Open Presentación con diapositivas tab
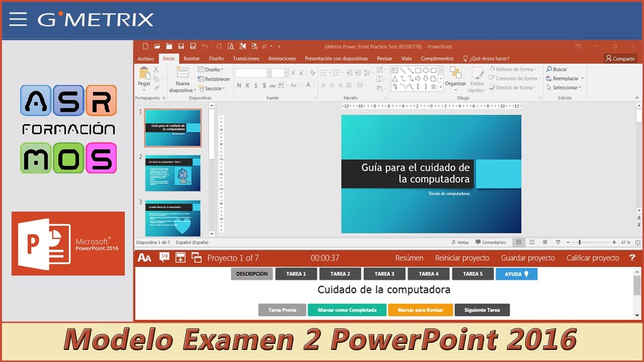This screenshot has height=362, width=644. (x=336, y=58)
